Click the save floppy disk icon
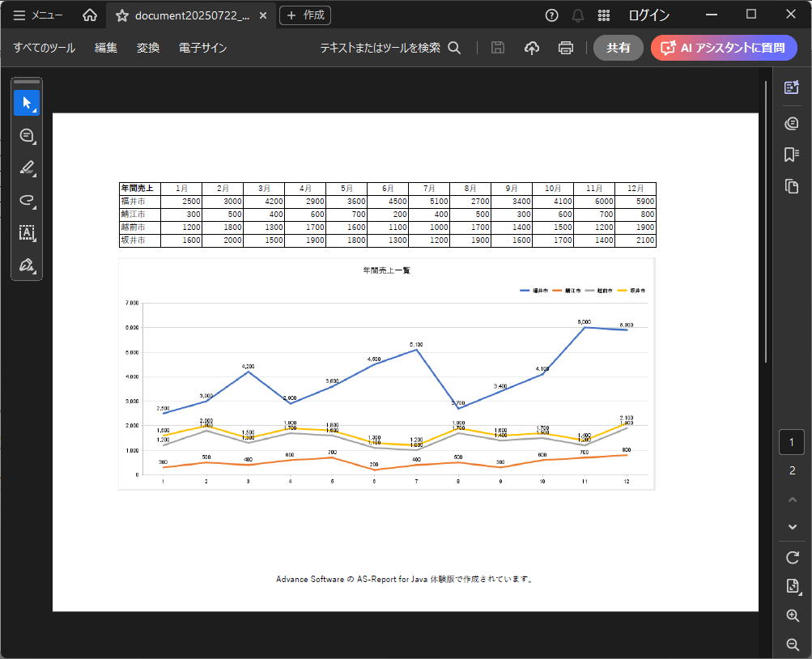Screen dimensions: 812x659 [498, 48]
